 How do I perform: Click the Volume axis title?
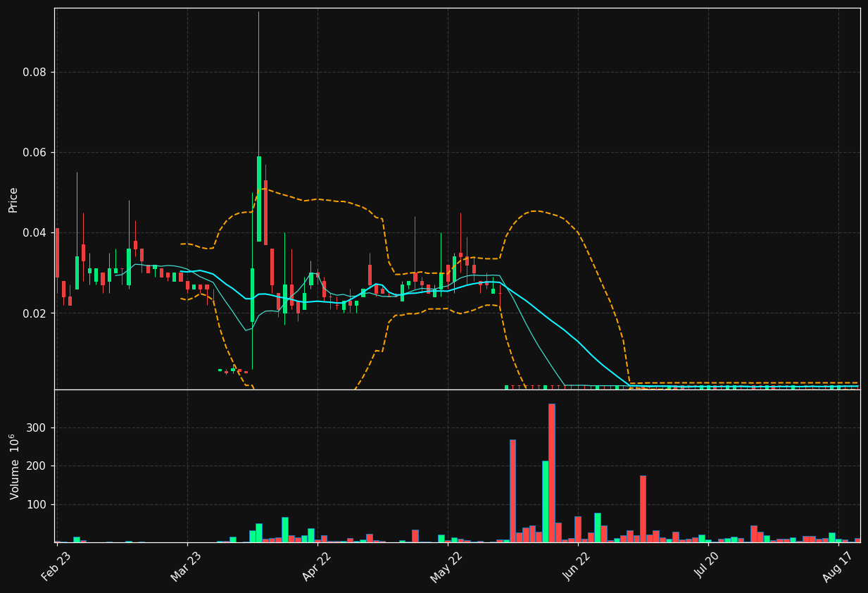pos(15,466)
